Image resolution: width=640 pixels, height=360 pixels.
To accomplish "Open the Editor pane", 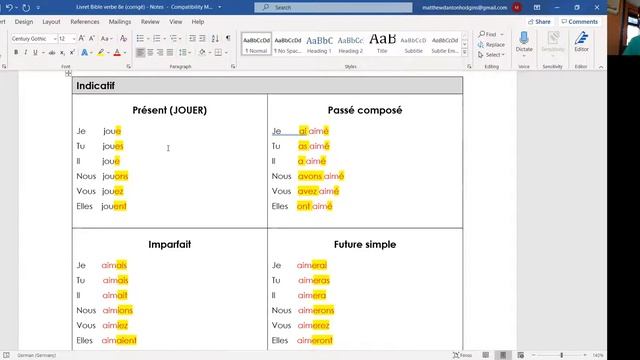I will (x=581, y=42).
